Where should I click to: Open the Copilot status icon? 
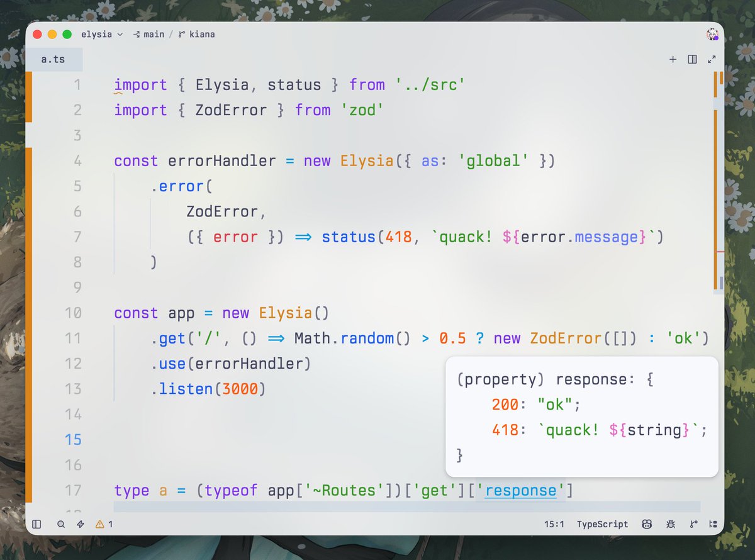click(647, 524)
